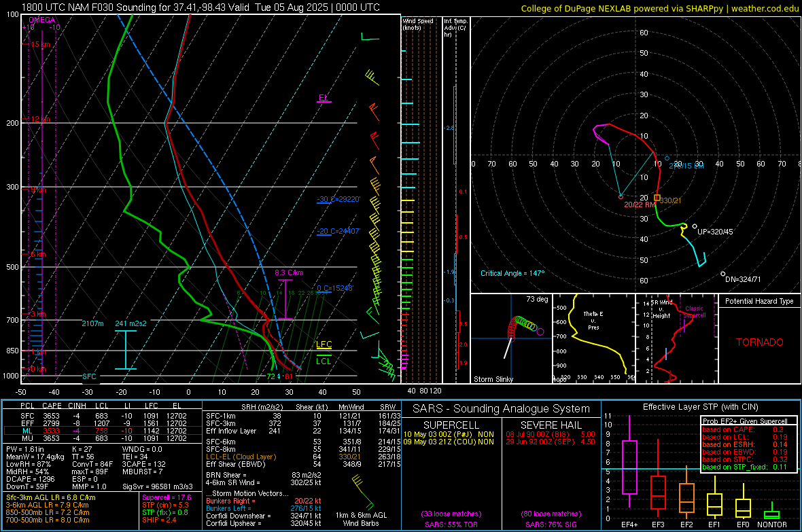
Task: Click the PW = 1.61in value
Action: coord(25,449)
